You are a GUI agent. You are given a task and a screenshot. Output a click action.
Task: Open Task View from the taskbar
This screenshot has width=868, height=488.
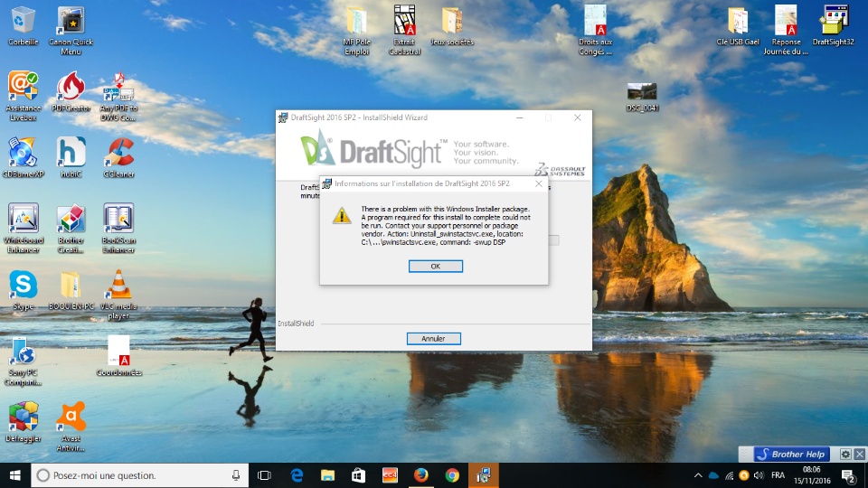coord(265,475)
